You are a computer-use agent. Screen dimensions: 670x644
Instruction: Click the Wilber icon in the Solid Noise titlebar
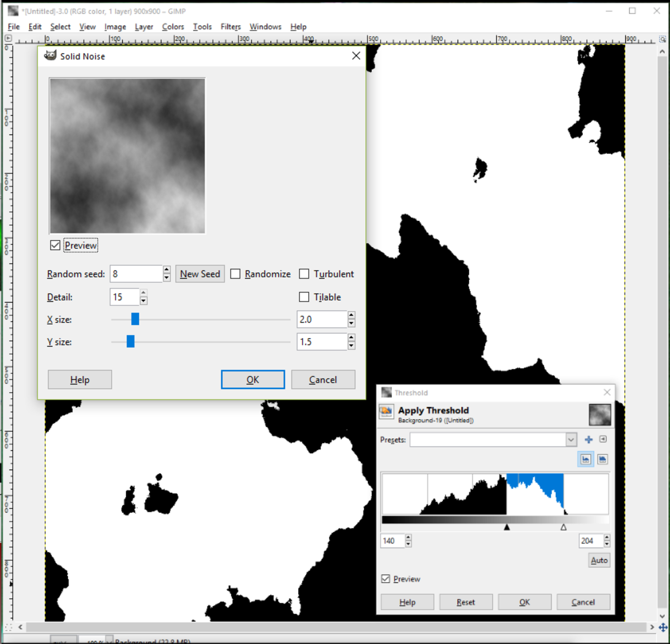[50, 55]
